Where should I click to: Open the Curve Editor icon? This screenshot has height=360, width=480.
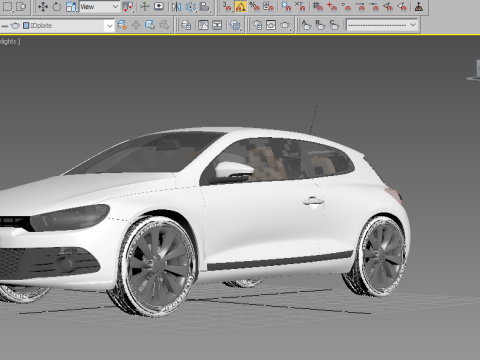203,25
